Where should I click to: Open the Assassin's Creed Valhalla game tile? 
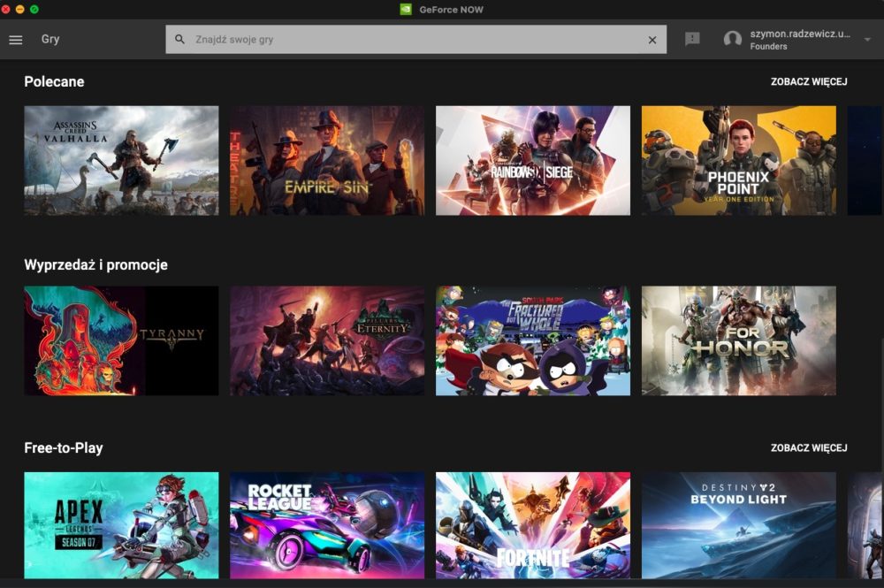coord(121,161)
